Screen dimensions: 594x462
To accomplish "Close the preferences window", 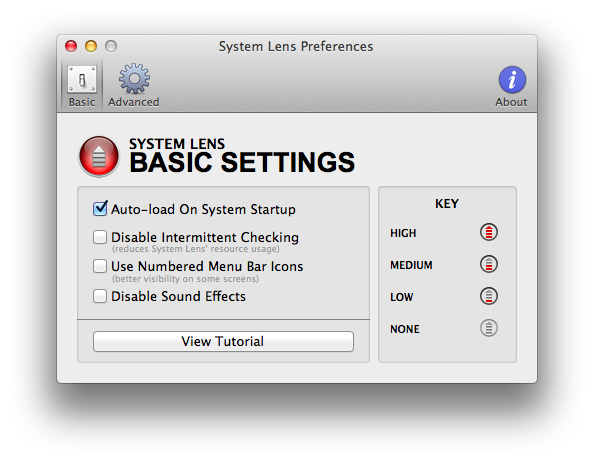I will click(x=71, y=46).
